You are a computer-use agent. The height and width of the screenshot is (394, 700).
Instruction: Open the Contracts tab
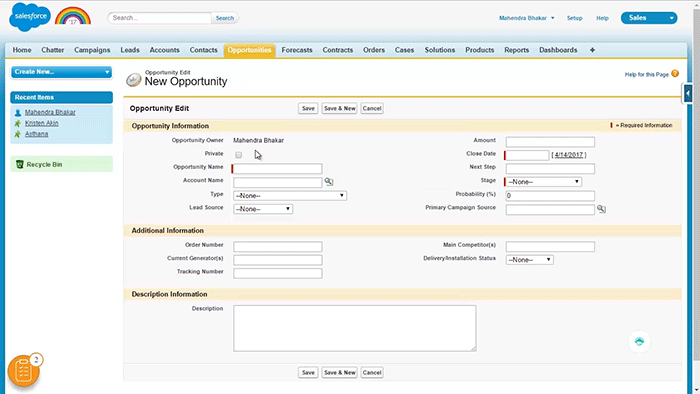pyautogui.click(x=338, y=50)
